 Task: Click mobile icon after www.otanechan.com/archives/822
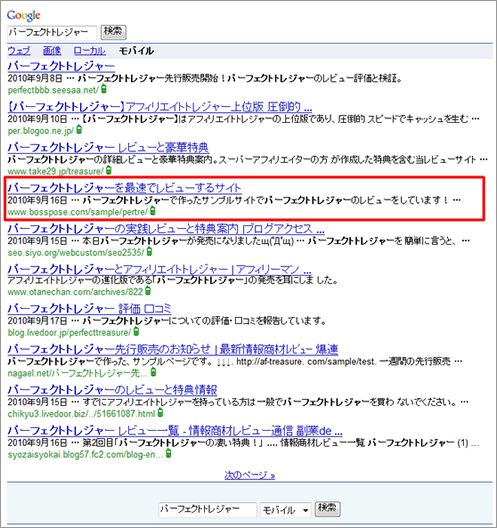click(148, 291)
